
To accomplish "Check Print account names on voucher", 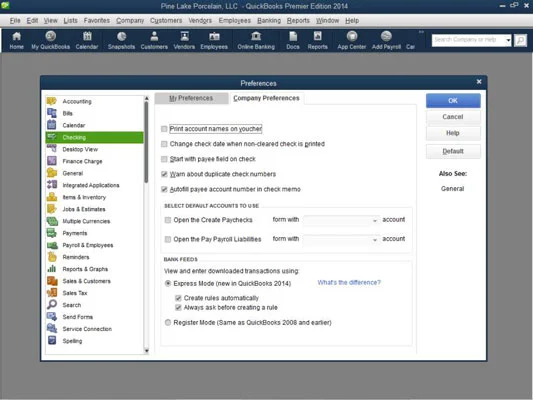I will (x=164, y=129).
